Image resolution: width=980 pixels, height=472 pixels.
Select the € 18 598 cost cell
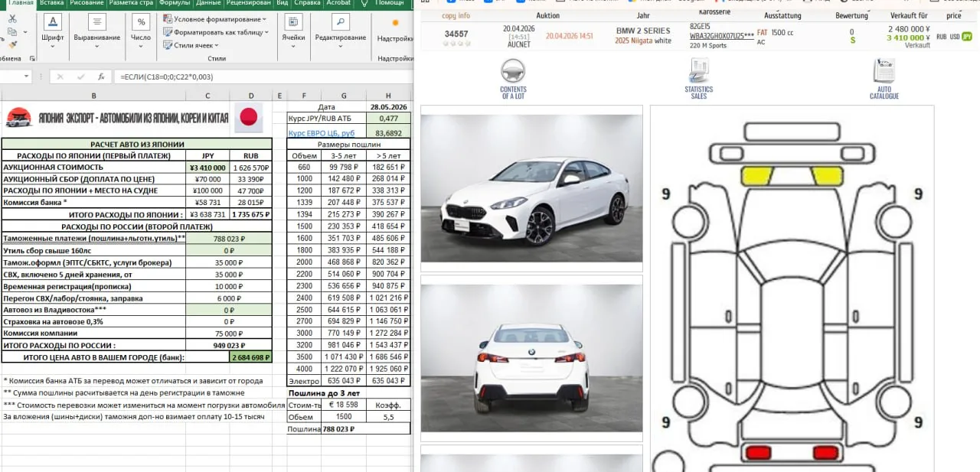(x=343, y=404)
